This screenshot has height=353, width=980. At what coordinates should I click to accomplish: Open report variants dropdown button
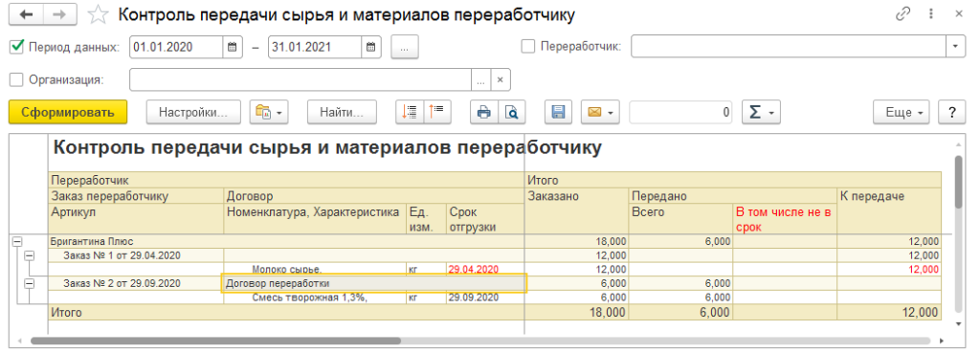[269, 113]
